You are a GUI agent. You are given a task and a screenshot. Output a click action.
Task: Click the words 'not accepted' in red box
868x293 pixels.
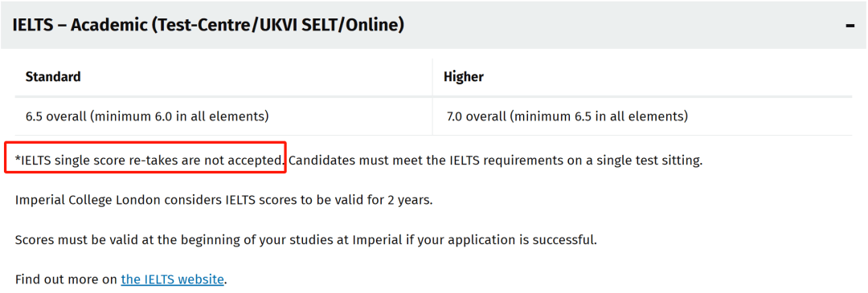click(x=248, y=161)
